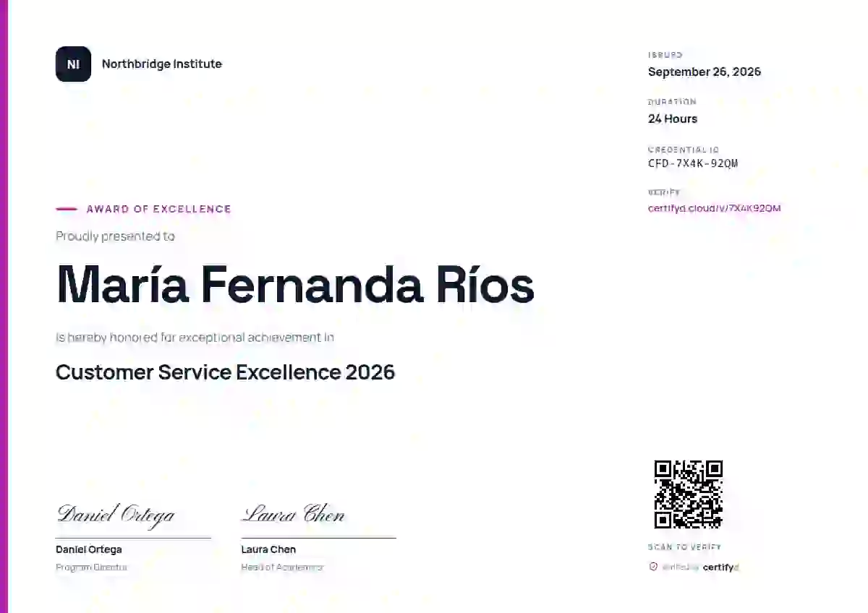Image resolution: width=868 pixels, height=613 pixels.
Task: Click the printed name "Laura Chen"
Action: click(268, 549)
